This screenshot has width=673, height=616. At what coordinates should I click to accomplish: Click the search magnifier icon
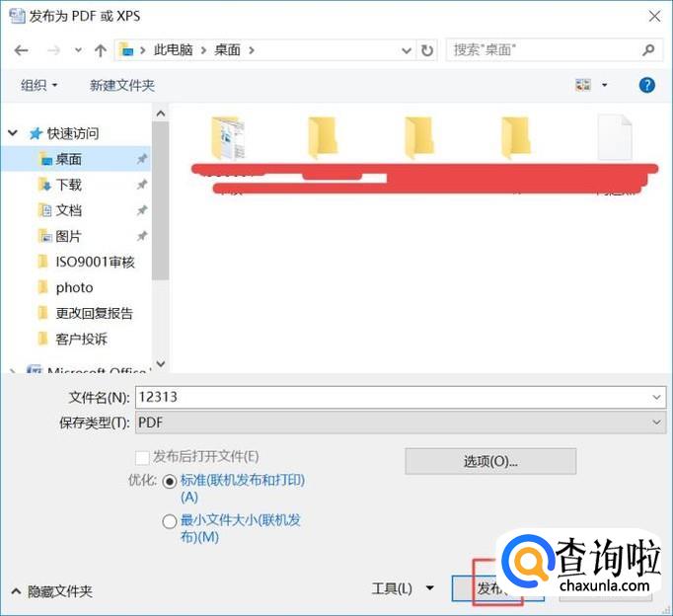(648, 49)
